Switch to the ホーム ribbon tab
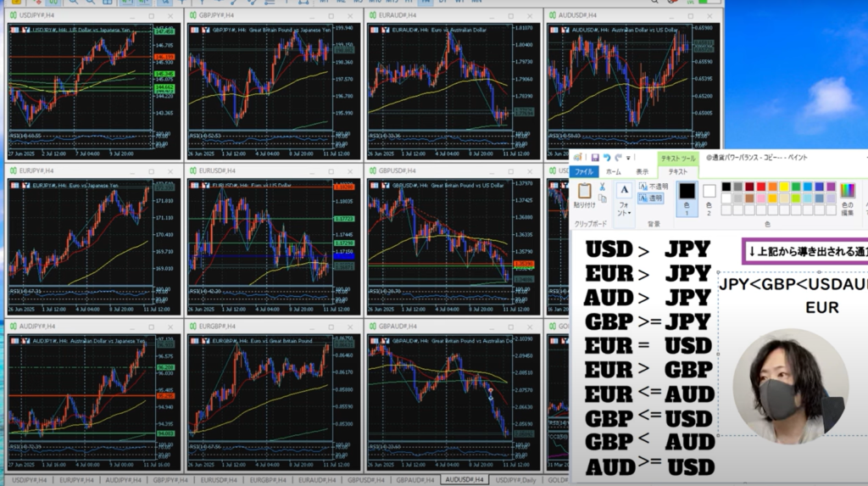Screen dimensions: 868x486 coord(614,172)
